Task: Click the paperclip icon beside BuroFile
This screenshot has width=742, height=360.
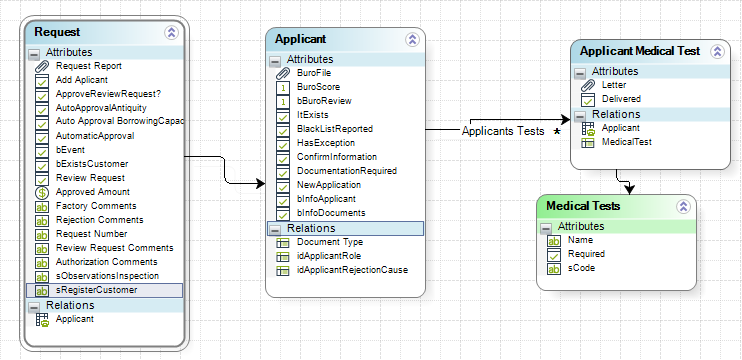Action: point(283,73)
